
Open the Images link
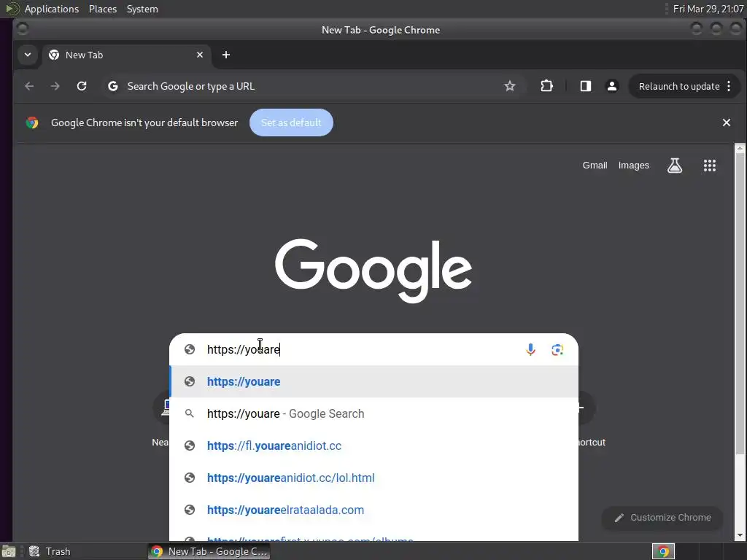click(x=634, y=166)
